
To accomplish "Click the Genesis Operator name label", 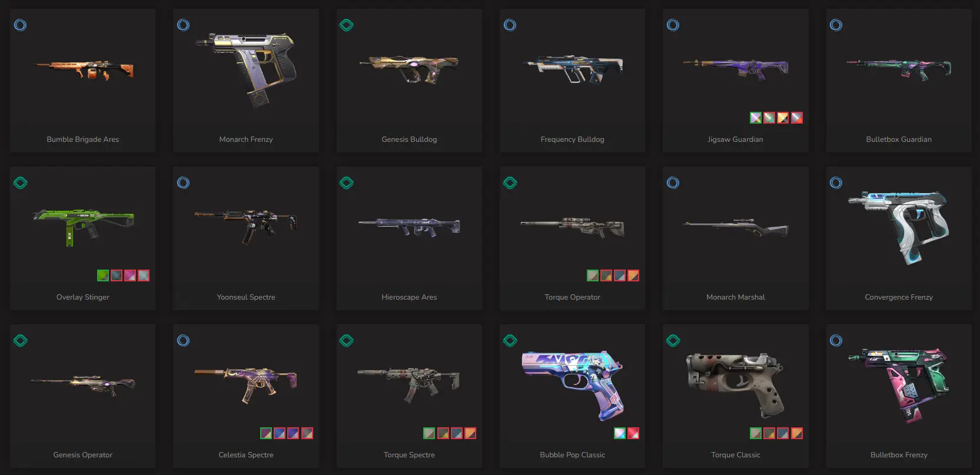I will [82, 455].
